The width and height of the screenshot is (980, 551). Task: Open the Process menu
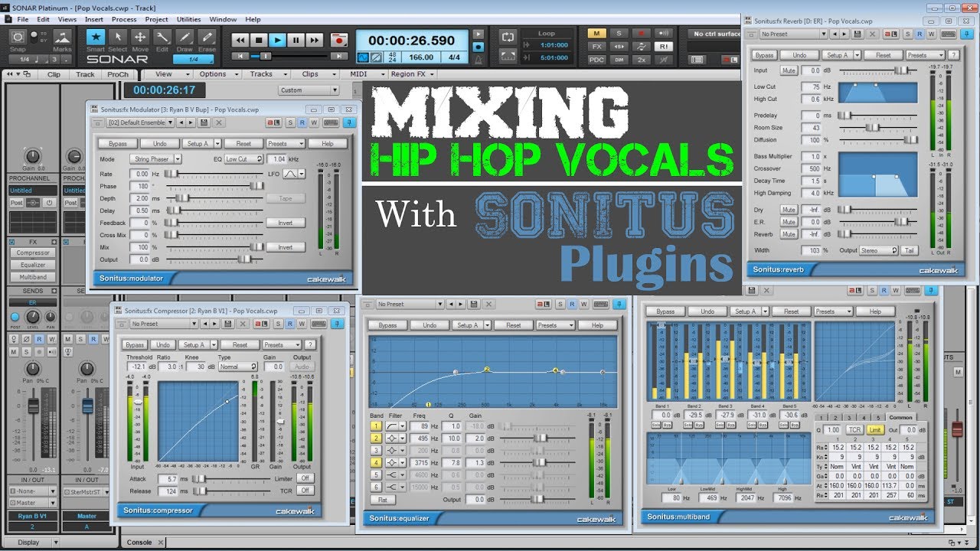[x=124, y=19]
